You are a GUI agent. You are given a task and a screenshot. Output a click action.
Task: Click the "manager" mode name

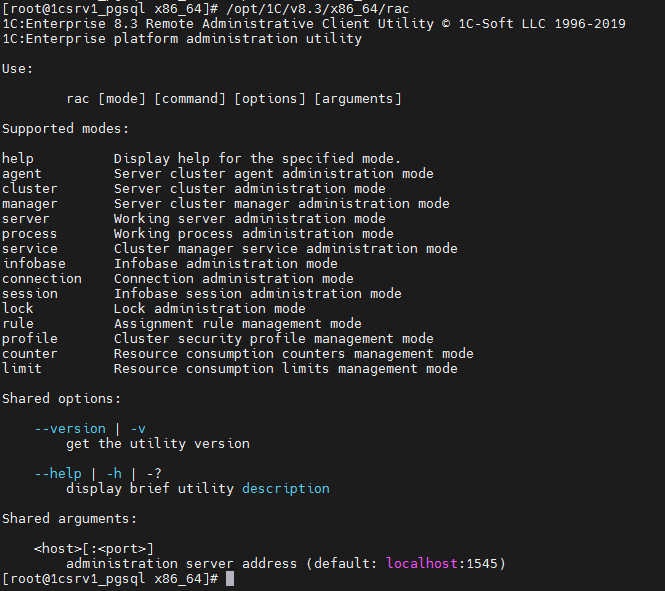click(30, 204)
